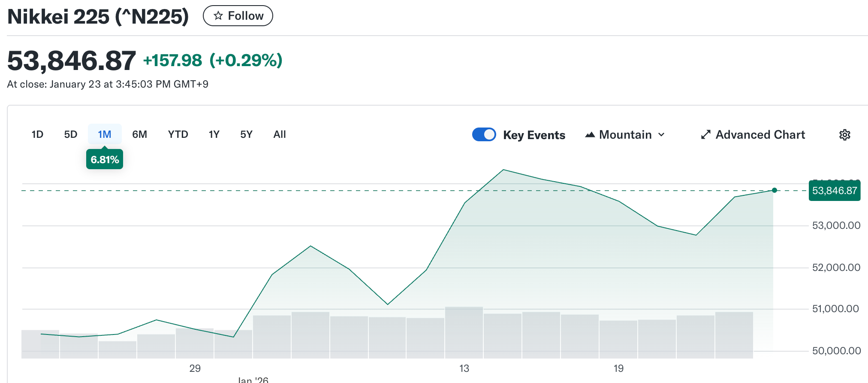Toggle the Key Events switch
This screenshot has width=868, height=383.
[x=484, y=134]
